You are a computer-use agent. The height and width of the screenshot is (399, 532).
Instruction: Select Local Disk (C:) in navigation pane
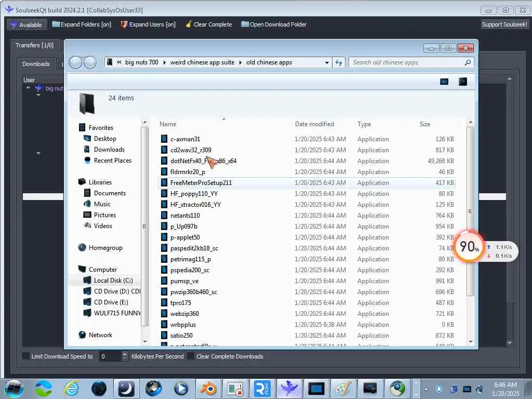113,280
